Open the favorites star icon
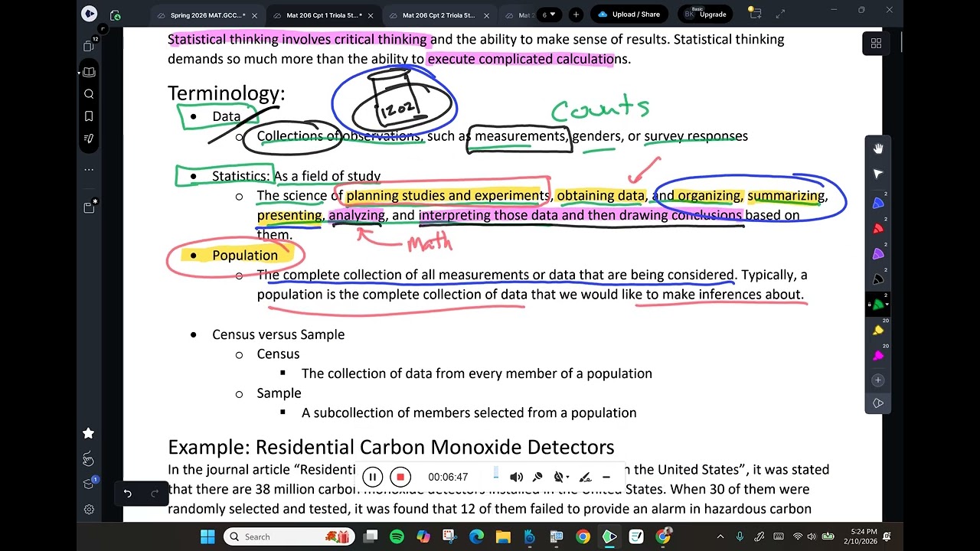The image size is (980, 551). point(89,433)
